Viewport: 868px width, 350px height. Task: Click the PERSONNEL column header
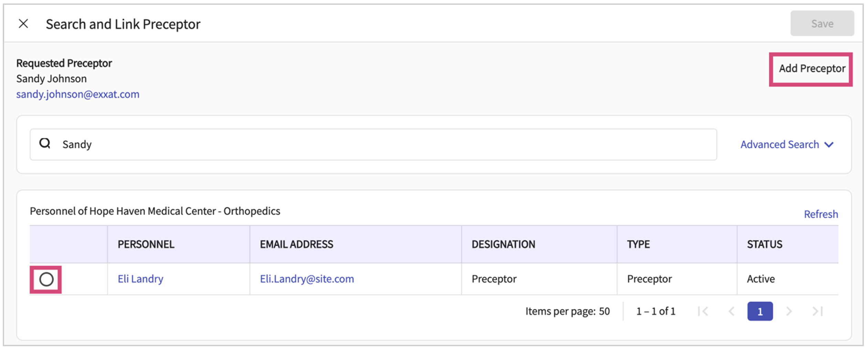(x=146, y=244)
